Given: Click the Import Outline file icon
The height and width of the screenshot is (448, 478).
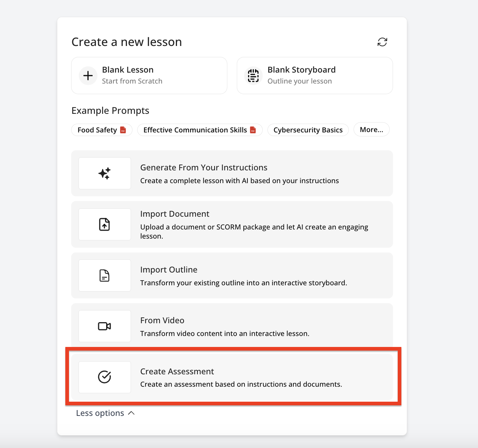Looking at the screenshot, I should (x=105, y=275).
